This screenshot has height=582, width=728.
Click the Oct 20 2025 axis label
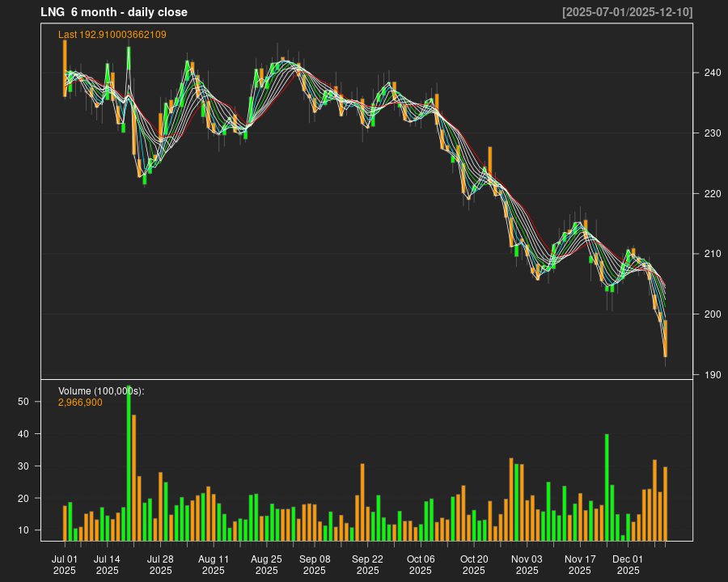(473, 563)
